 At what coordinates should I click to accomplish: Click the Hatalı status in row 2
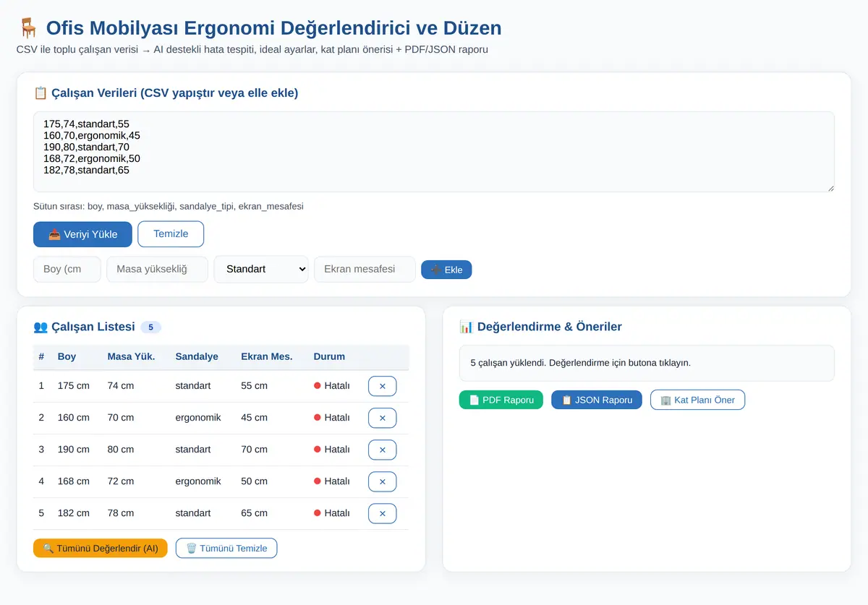(332, 418)
